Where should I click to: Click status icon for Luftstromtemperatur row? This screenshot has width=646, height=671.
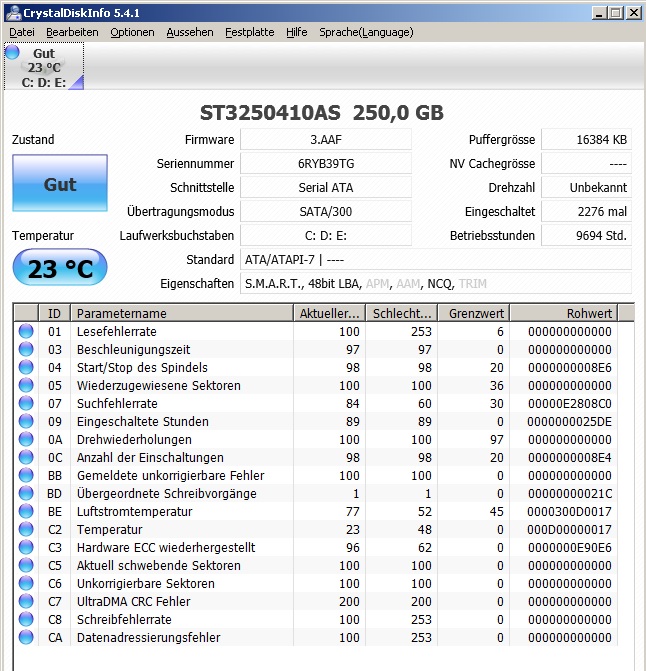26,511
